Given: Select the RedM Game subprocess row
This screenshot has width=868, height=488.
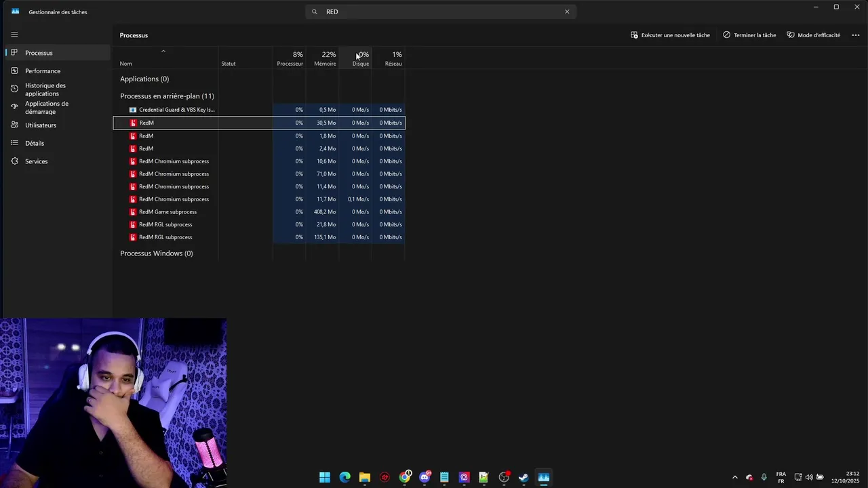Looking at the screenshot, I should pos(259,211).
